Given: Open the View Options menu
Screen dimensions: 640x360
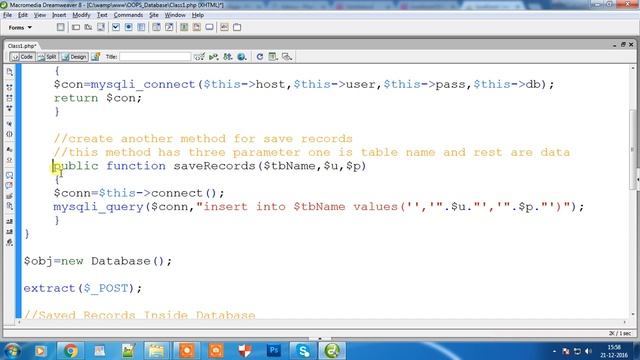Looking at the screenshot, I should [x=273, y=57].
